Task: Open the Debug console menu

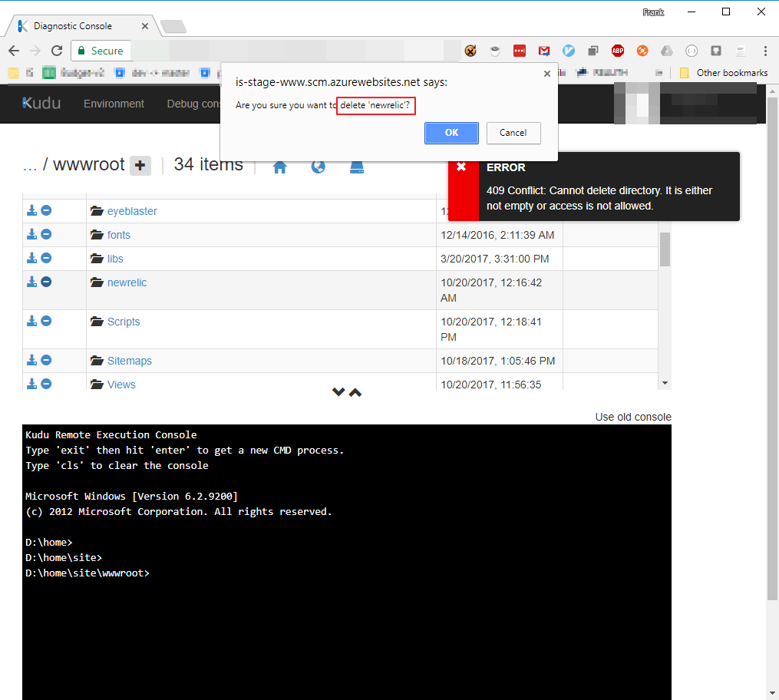Action: (x=193, y=104)
